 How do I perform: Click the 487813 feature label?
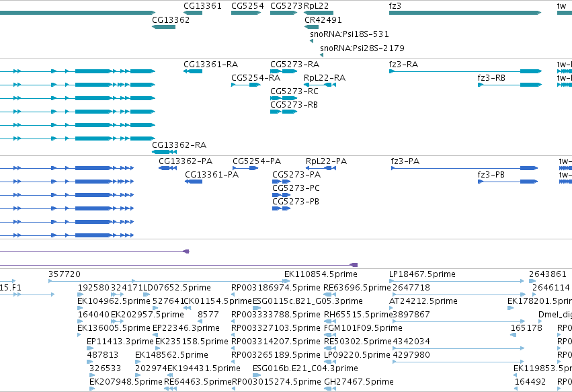[103, 355]
